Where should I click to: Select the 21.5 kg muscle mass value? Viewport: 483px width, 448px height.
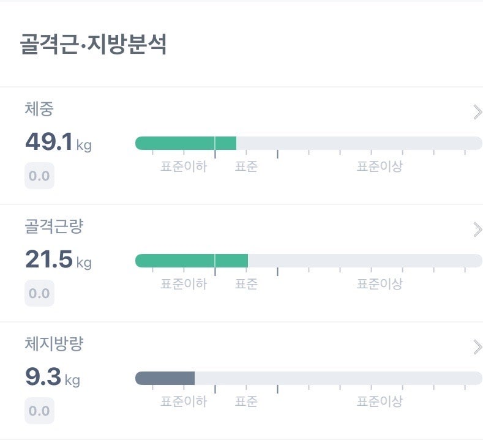(x=58, y=259)
